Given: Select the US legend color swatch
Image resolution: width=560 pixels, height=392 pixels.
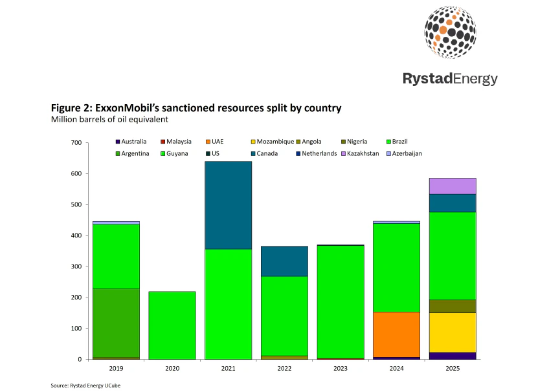Looking at the screenshot, I should [208, 154].
